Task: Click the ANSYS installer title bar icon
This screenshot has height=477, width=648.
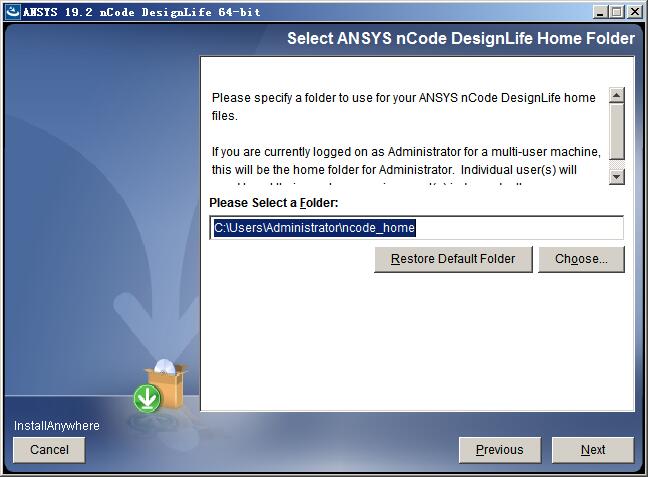Action: pos(13,12)
